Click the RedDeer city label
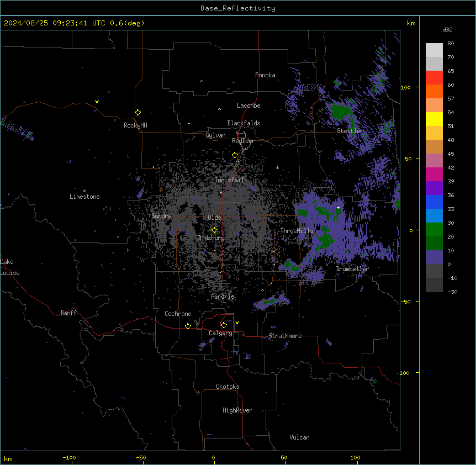The image size is (476, 465). [x=243, y=141]
